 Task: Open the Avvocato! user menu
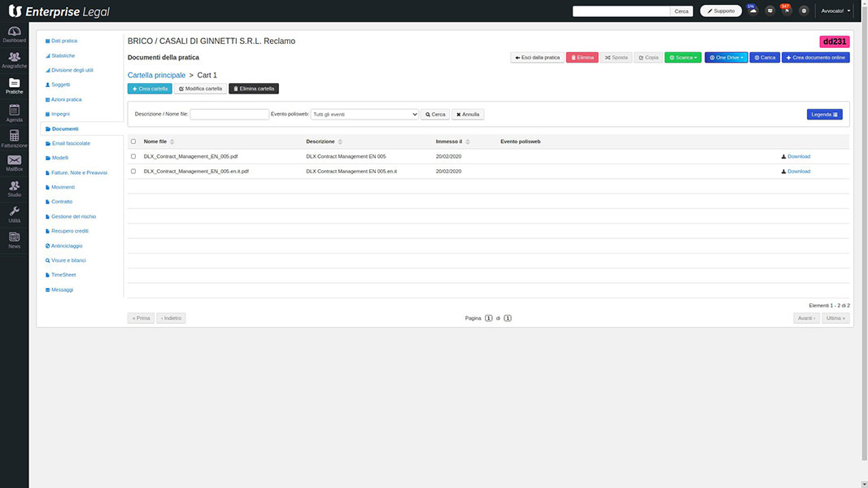[835, 11]
